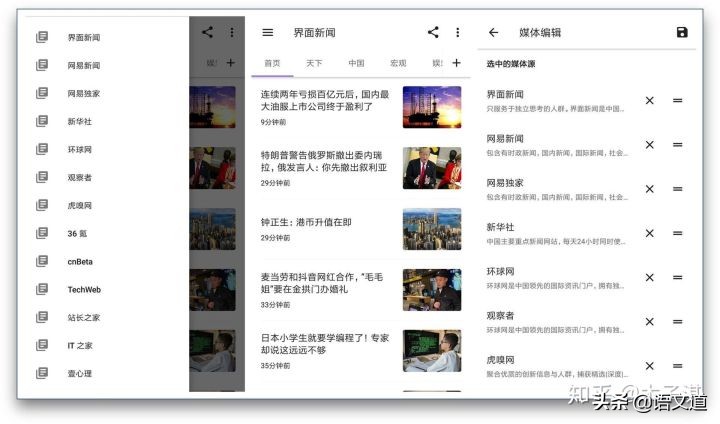Remove 虎嗅网 from selected media sources
The image size is (720, 424).
(649, 366)
